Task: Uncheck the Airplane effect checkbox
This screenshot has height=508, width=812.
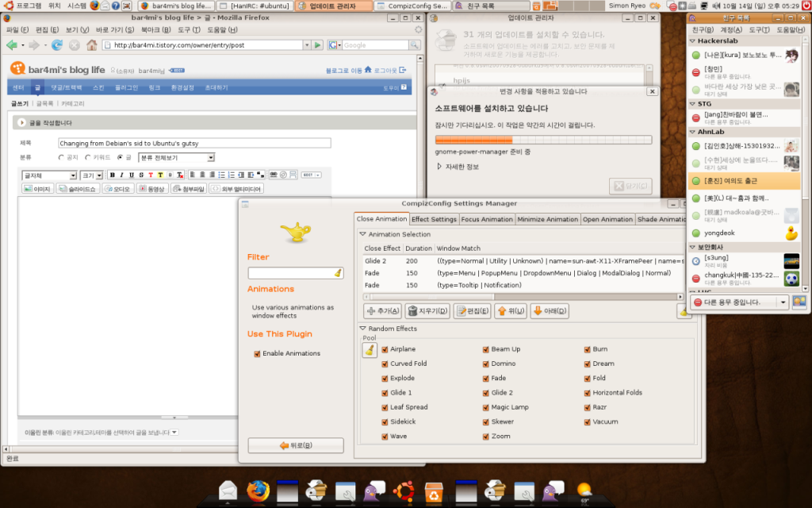Action: pos(385,349)
